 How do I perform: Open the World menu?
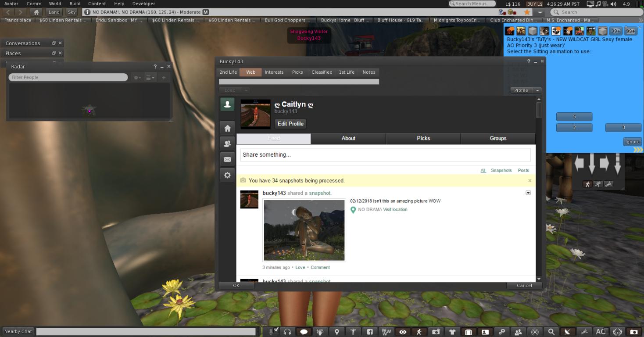pos(55,4)
